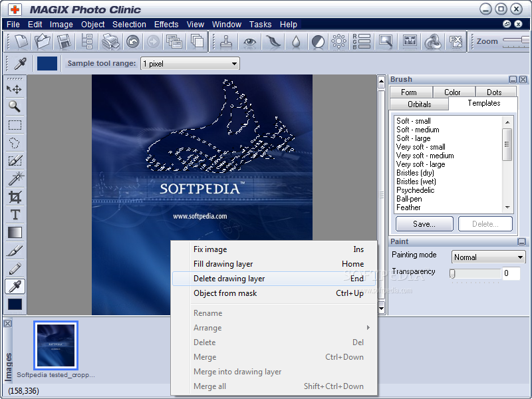
Task: Select the Color picker eyedropper tool in toolbox
Action: tap(15, 287)
